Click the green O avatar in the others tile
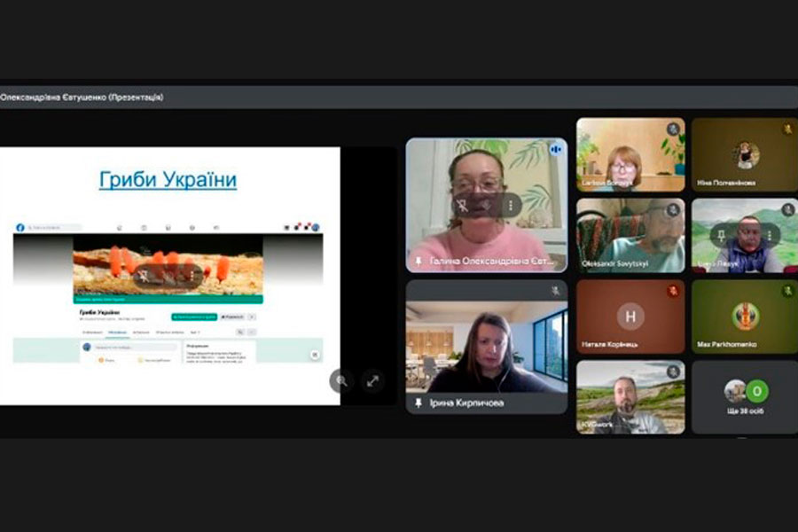Image resolution: width=798 pixels, height=532 pixels. tap(757, 391)
